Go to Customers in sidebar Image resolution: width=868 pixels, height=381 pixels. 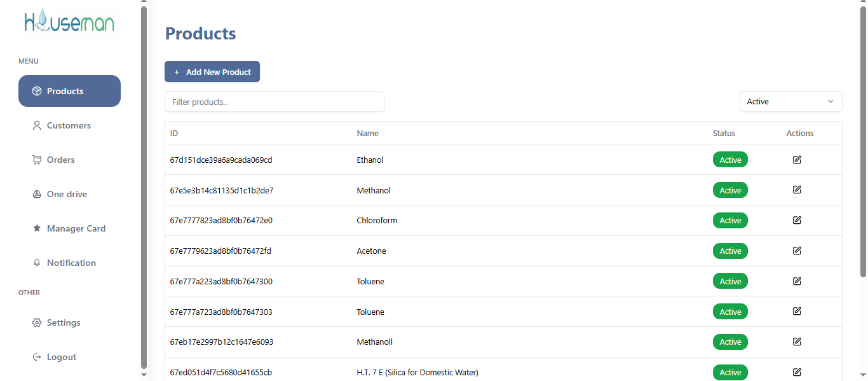69,125
